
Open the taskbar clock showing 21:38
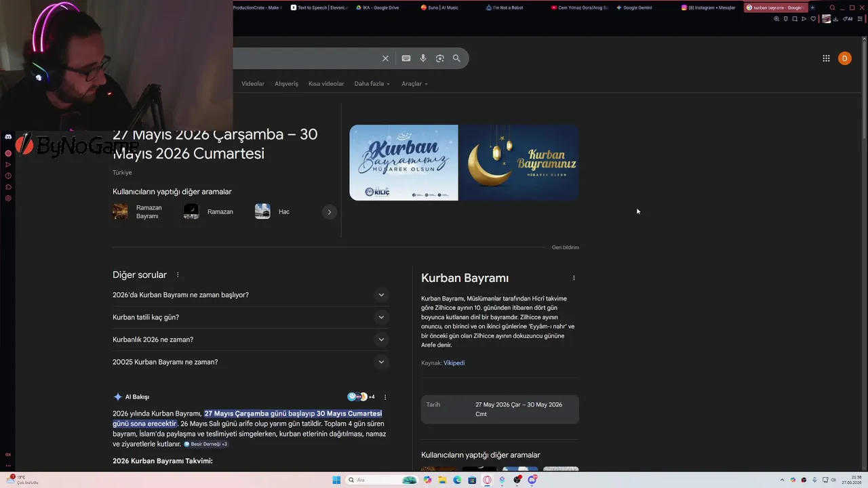point(852,480)
